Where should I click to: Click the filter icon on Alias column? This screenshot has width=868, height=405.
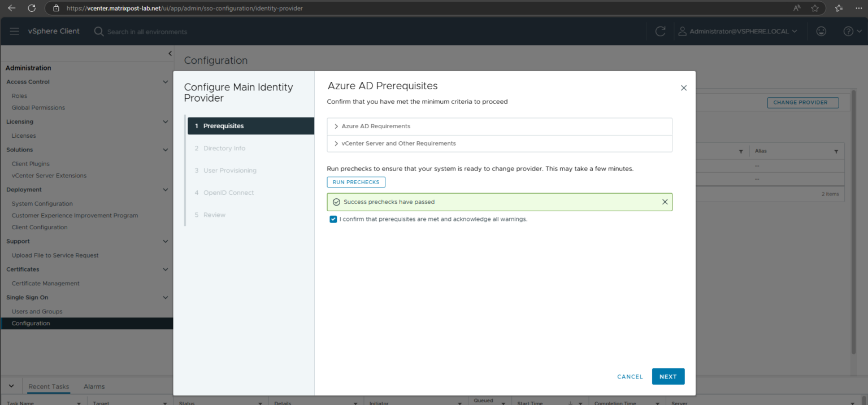click(836, 151)
